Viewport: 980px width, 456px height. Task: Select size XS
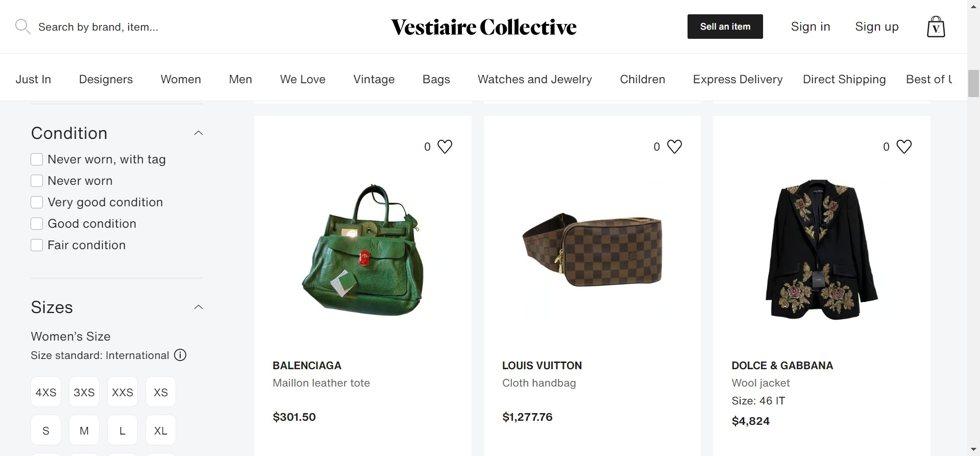click(x=161, y=392)
